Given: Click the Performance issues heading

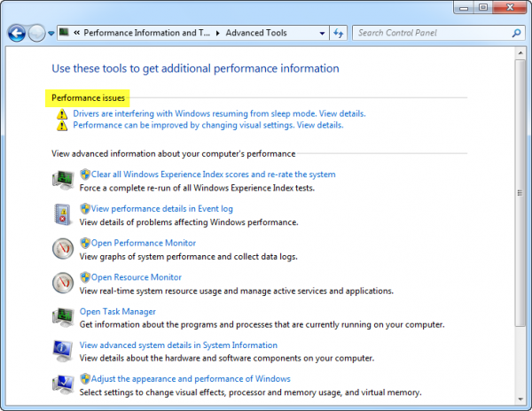Looking at the screenshot, I should (x=88, y=98).
